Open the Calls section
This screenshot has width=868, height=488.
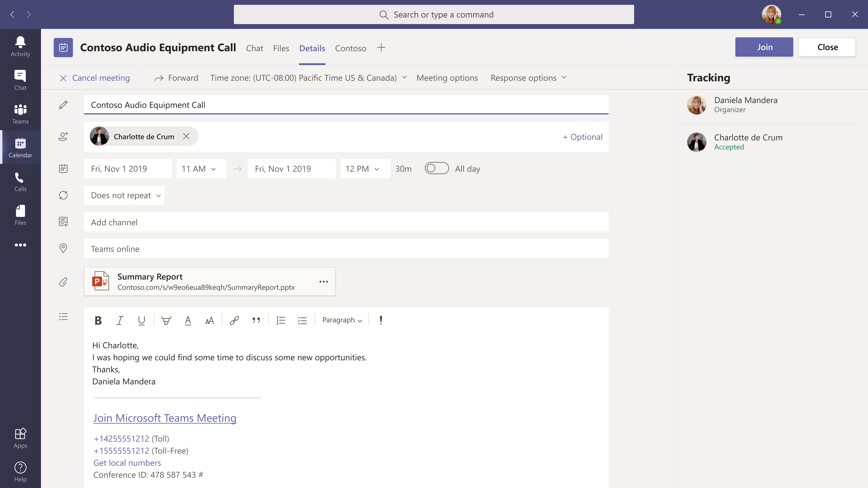[20, 182]
